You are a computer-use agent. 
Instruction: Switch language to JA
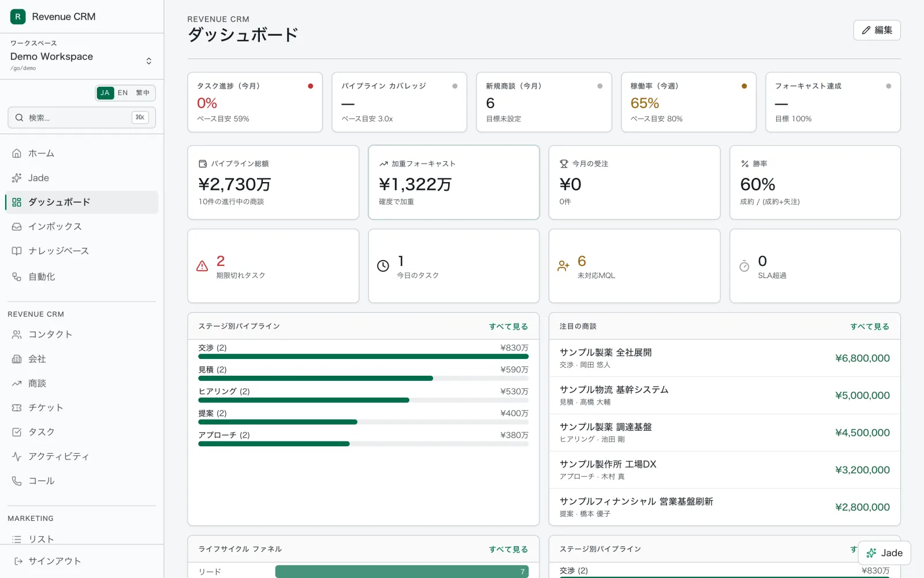[x=105, y=92]
